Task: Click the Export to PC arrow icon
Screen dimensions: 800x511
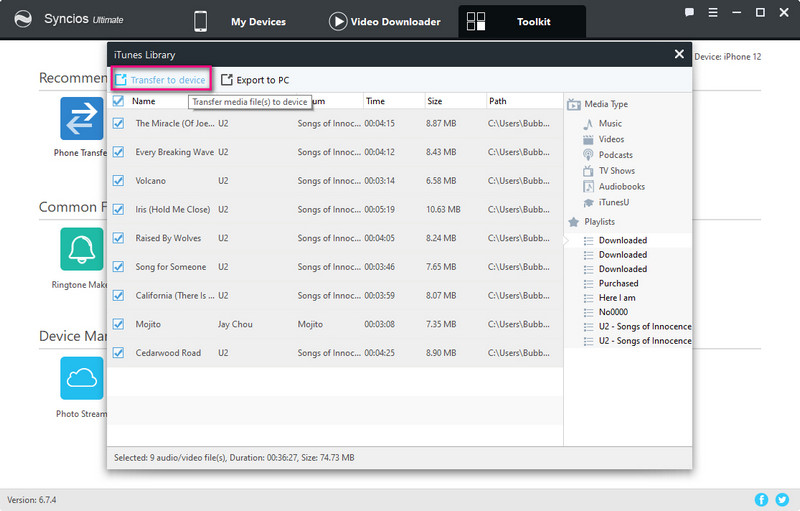Action: click(x=227, y=80)
